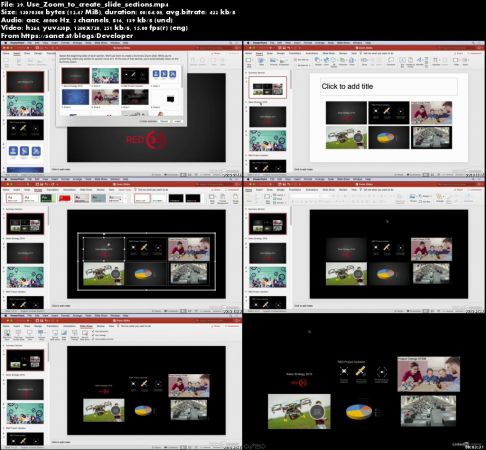Click pie chart tile in the full-screen slideshow frame
Screen dimensions: 486x450
(x=359, y=411)
